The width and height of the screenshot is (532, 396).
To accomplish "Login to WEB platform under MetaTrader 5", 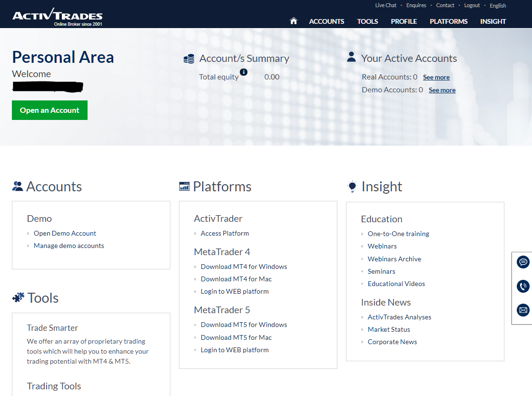I will point(235,350).
